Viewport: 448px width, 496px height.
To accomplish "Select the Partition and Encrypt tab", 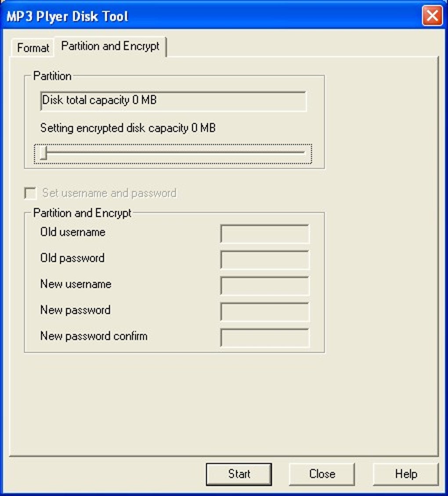I will click(x=110, y=46).
